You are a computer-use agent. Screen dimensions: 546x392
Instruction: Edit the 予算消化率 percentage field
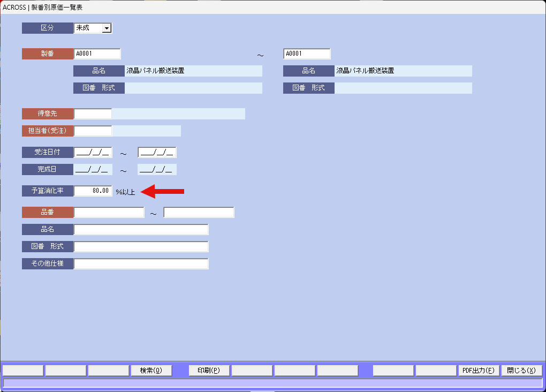tap(93, 191)
